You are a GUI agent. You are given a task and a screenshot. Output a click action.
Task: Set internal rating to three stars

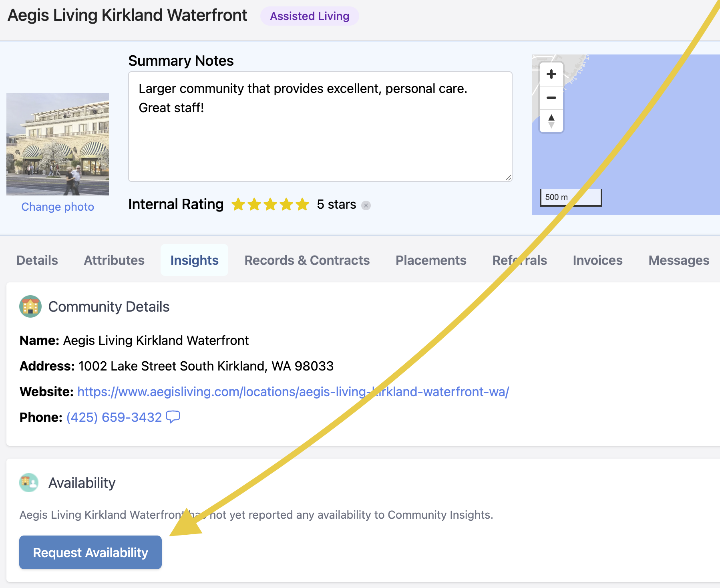coord(270,204)
